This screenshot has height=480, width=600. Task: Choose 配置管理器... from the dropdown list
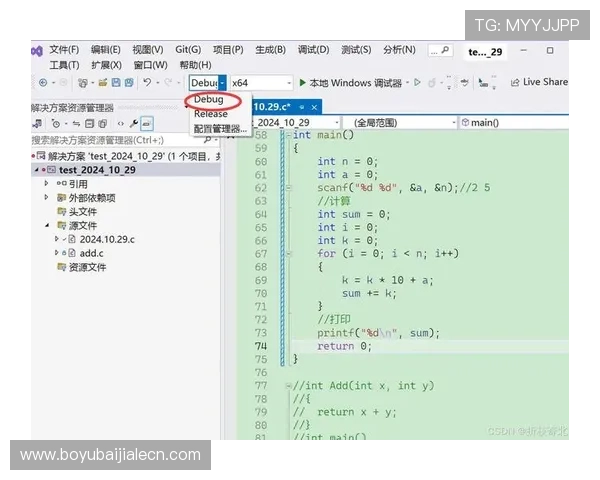[x=220, y=128]
